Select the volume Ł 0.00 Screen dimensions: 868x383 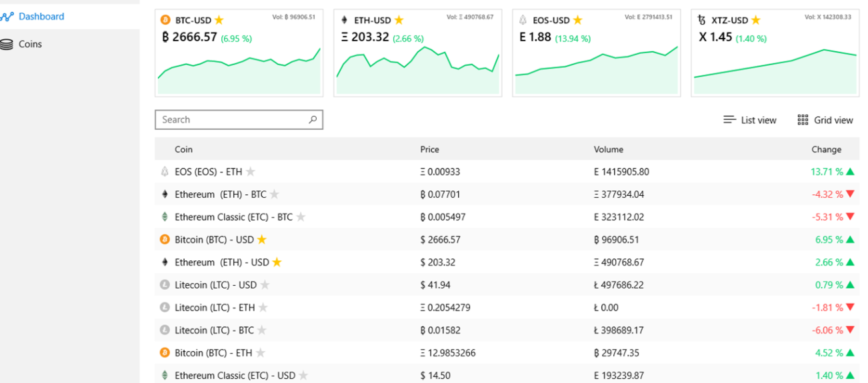606,308
